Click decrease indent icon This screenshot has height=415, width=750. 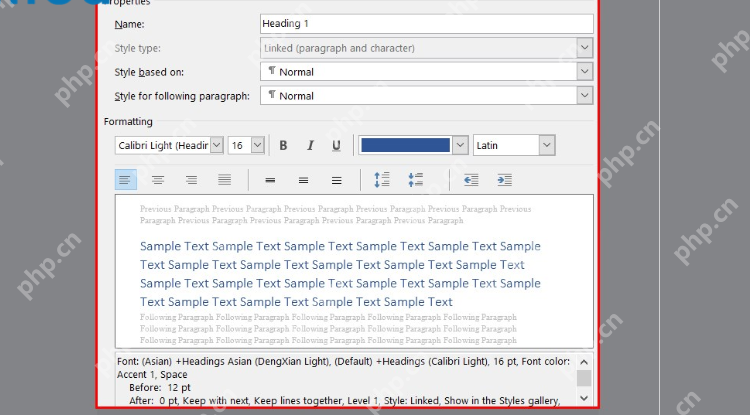point(471,180)
